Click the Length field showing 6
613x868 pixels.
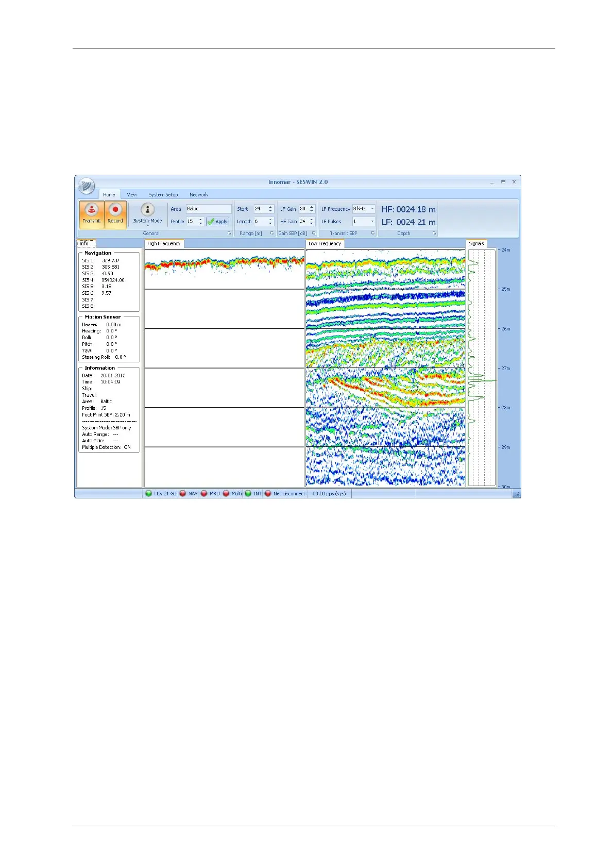(x=260, y=222)
